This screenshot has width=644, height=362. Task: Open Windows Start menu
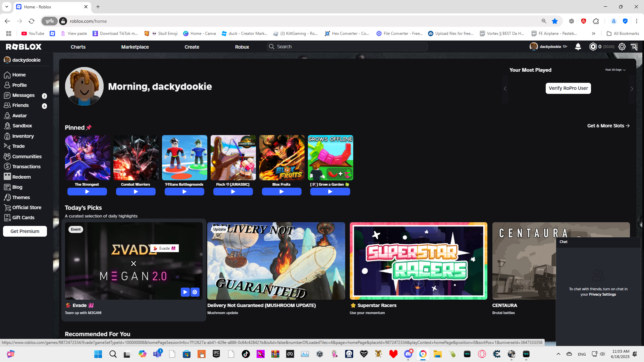(x=98, y=354)
